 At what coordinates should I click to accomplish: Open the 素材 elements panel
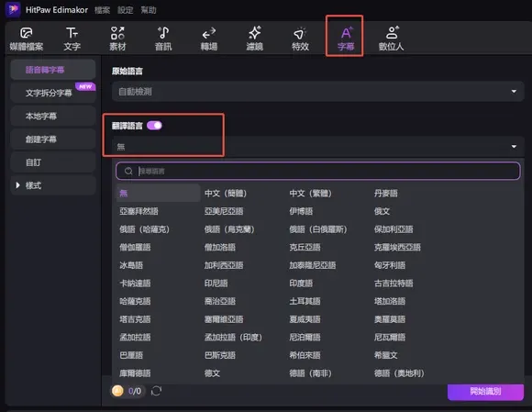pos(117,39)
